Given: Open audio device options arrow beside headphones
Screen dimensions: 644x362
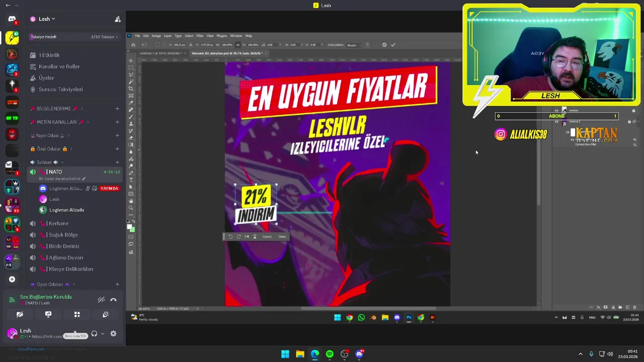Looking at the screenshot, I should [103, 333].
